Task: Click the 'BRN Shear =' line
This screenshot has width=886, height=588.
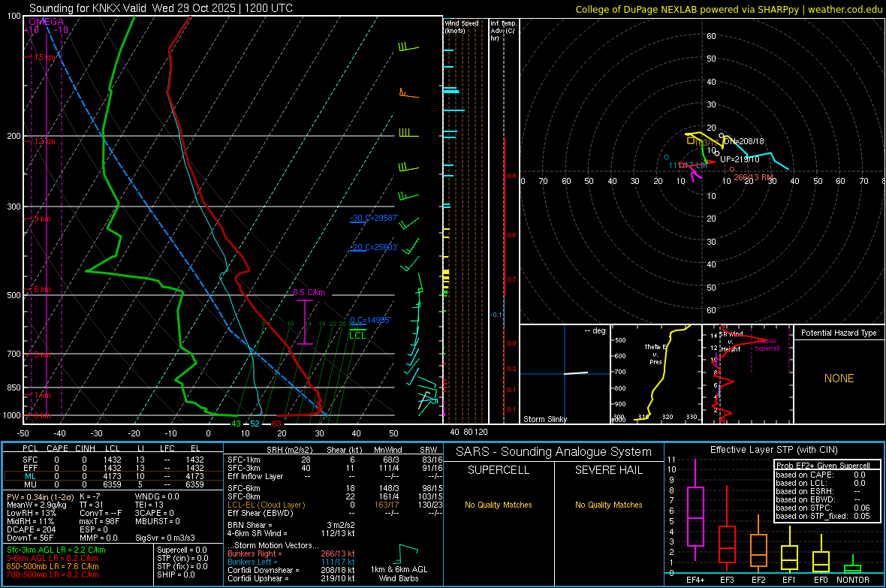Action: pos(291,525)
